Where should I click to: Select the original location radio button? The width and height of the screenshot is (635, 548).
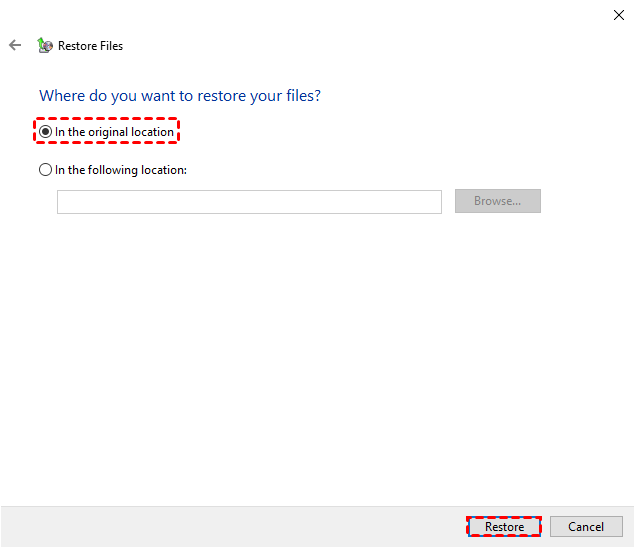click(x=46, y=132)
